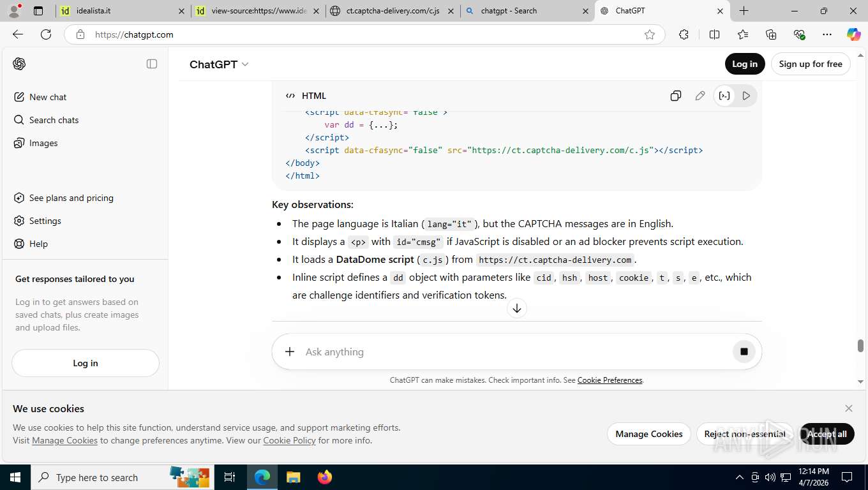The image size is (868, 490).
Task: Open File Explorer from taskbar
Action: click(293, 477)
